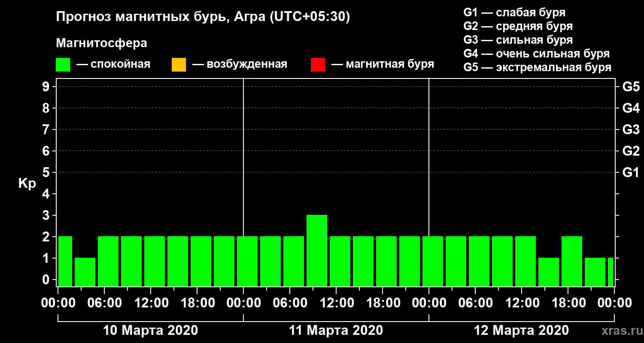Image resolution: width=644 pixels, height=343 pixels.
Task: Click legend line 'G3 — сильная буря'
Action: pyautogui.click(x=518, y=40)
